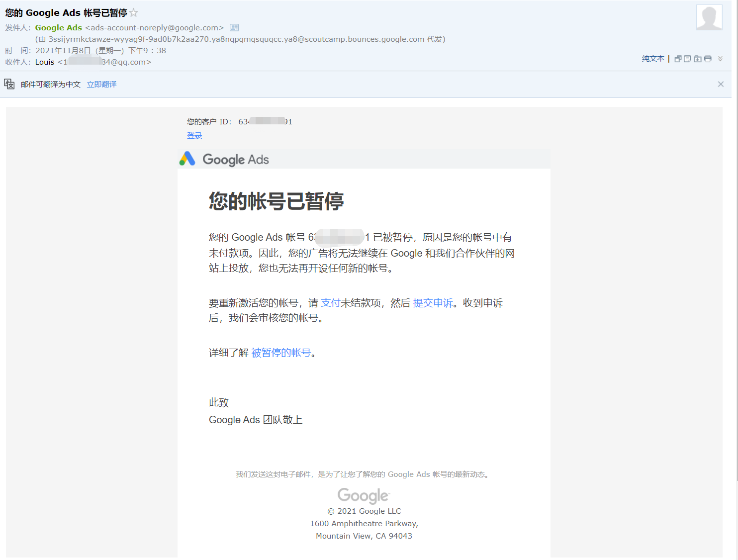Click the email subject 您的 Google Ads 帐号已暂停

[x=66, y=13]
